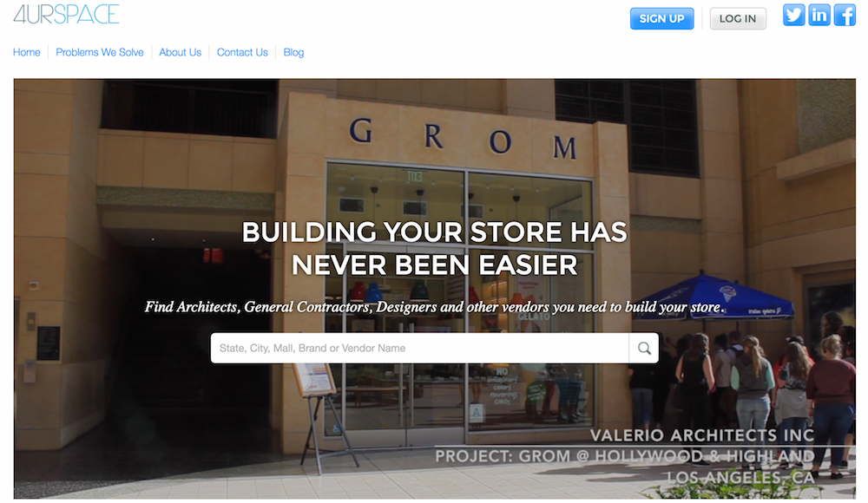This screenshot has height=503, width=868.
Task: Visit the Blog link
Action: coord(293,52)
